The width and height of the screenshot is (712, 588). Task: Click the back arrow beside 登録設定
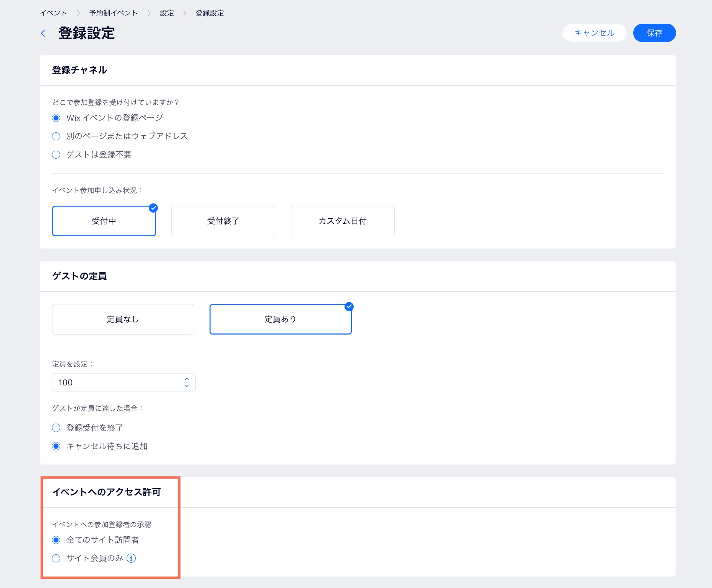tap(43, 33)
